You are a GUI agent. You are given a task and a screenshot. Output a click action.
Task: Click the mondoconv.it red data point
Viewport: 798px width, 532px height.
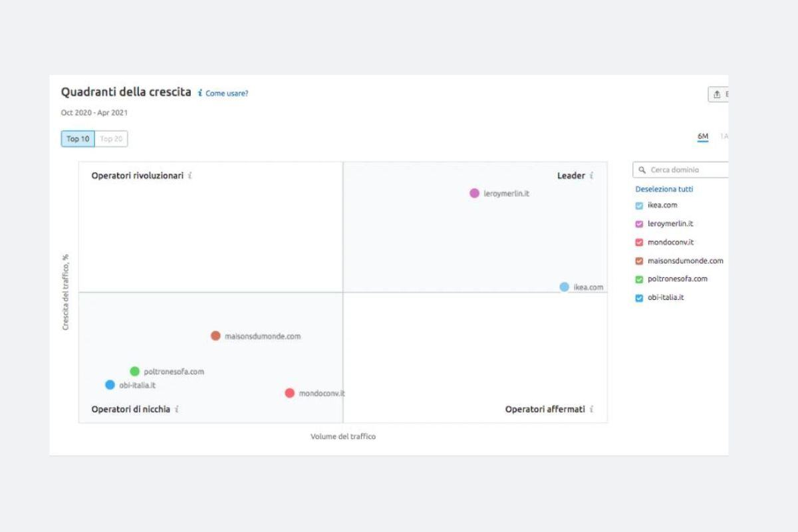(290, 393)
